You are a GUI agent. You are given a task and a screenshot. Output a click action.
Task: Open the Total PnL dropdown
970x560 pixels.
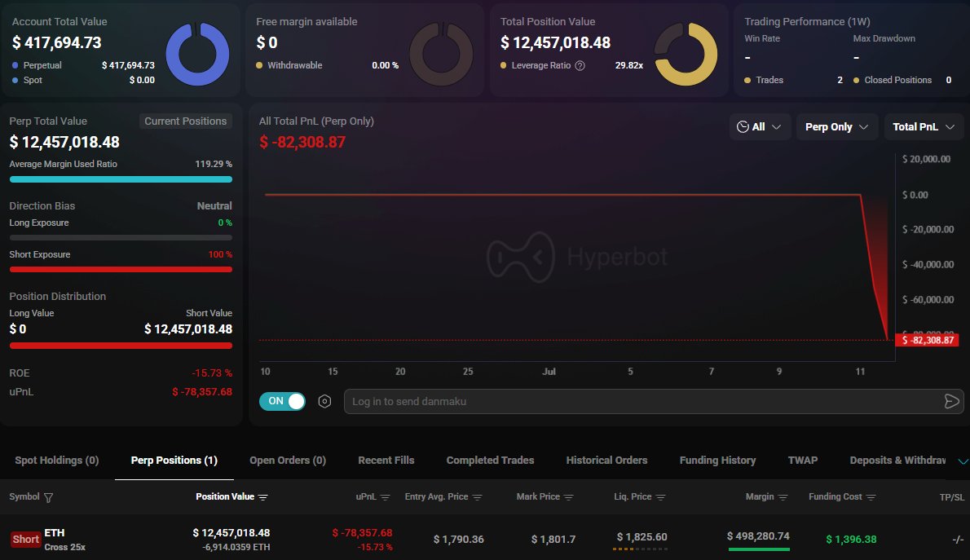[x=924, y=127]
